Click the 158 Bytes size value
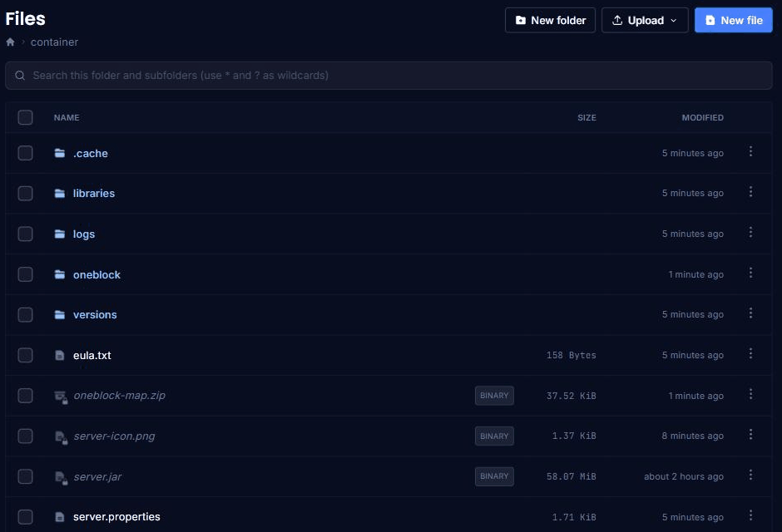This screenshot has height=532, width=782. pyautogui.click(x=571, y=355)
